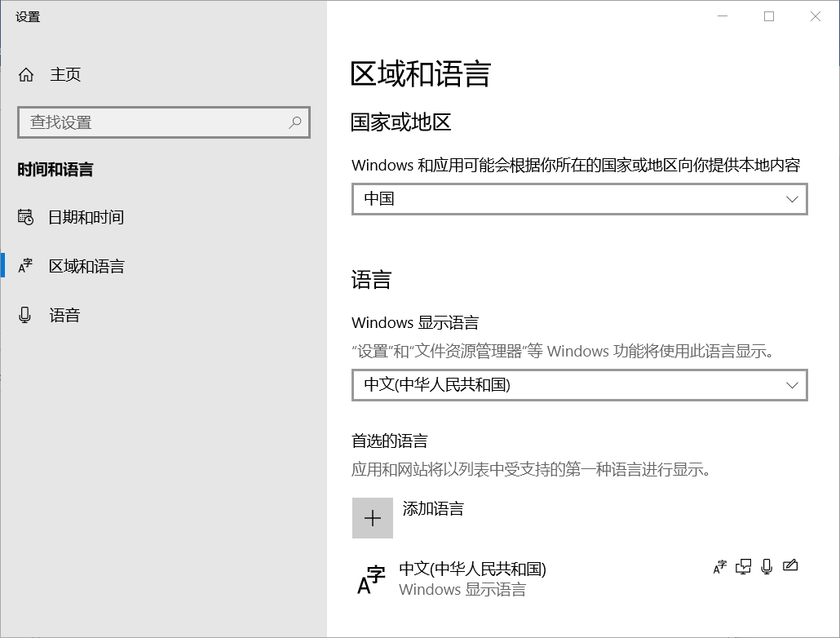The height and width of the screenshot is (638, 840).
Task: Click the A字 icon next to 区域和语言 in sidebar
Action: point(26,266)
